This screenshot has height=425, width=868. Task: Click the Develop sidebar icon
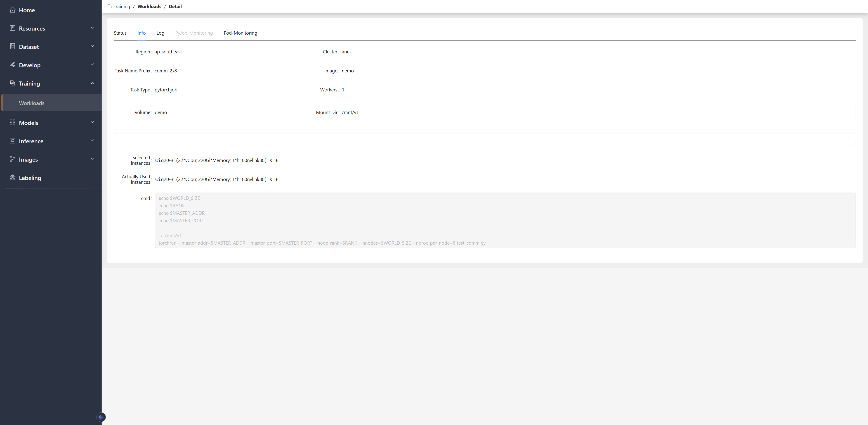tap(12, 65)
